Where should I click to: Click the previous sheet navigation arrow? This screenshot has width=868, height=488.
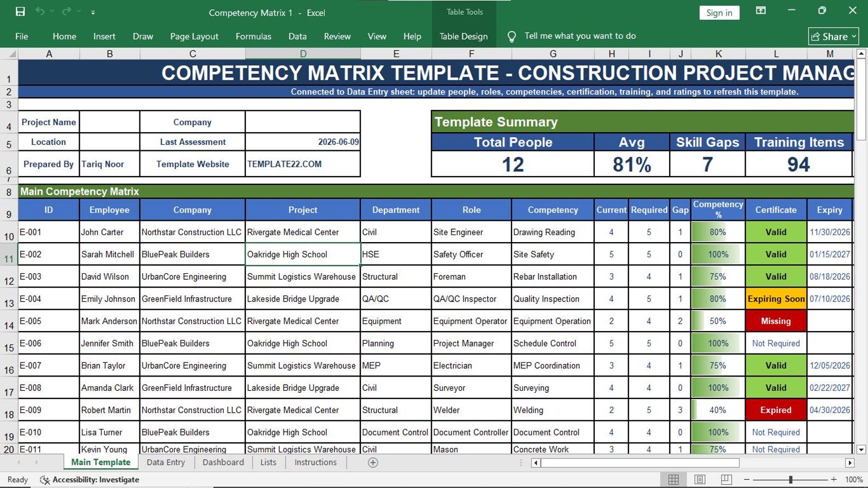click(x=19, y=462)
